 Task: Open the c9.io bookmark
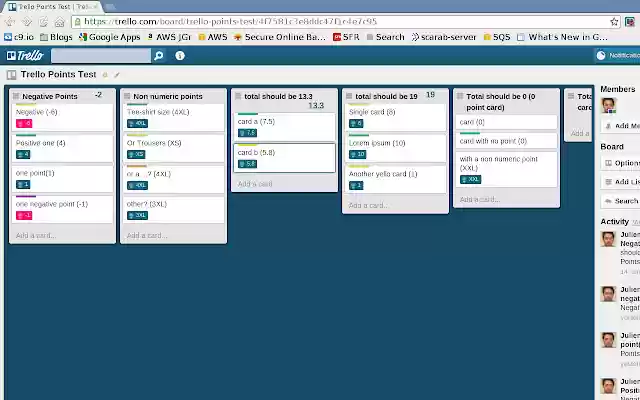coord(19,37)
